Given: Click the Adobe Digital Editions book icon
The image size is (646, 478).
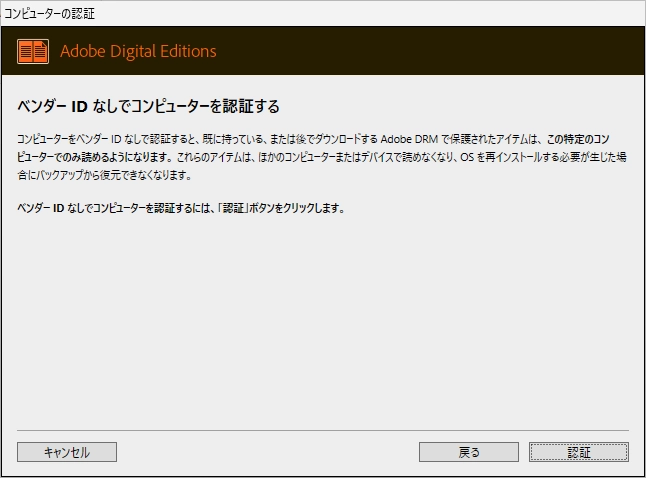Looking at the screenshot, I should tap(33, 52).
